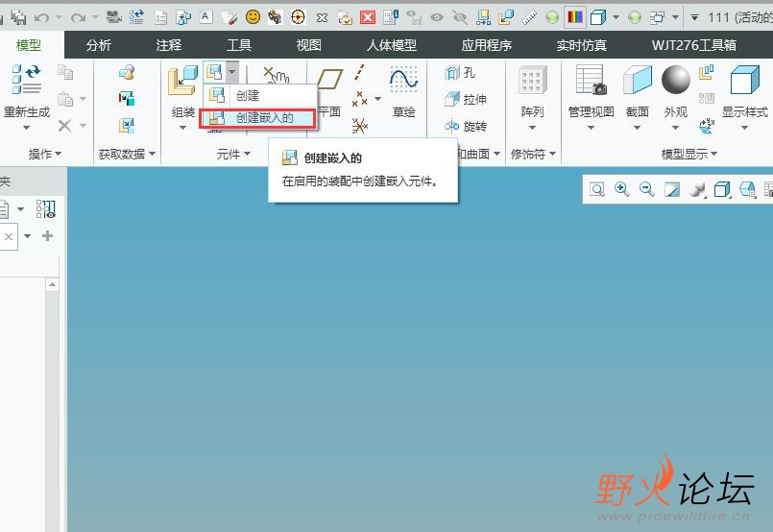Click the Undo arrow in quick access toolbar
The image size is (773, 532).
(42, 18)
